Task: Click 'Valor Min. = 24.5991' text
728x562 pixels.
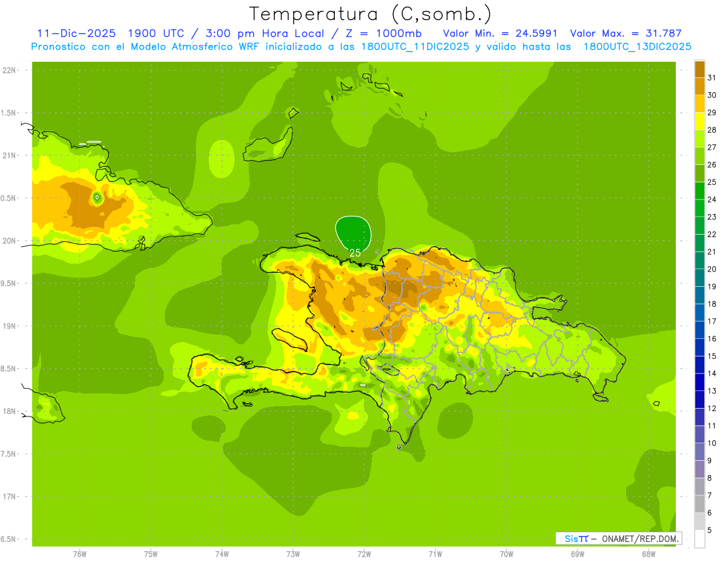Action: click(500, 33)
